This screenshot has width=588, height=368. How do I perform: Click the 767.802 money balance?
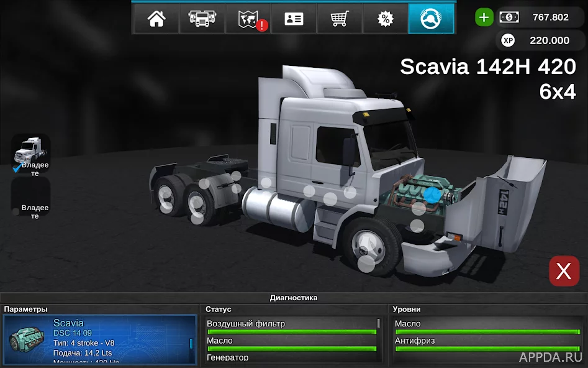[x=551, y=17]
